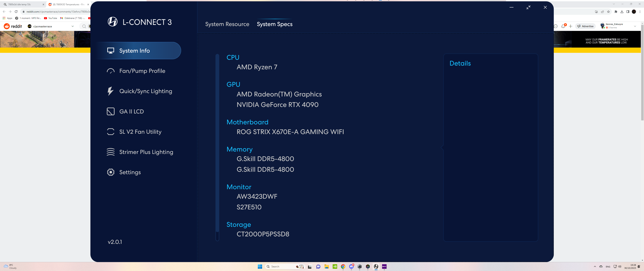644x271 pixels.
Task: Open Strimer Plus Lighting section
Action: pyautogui.click(x=140, y=152)
